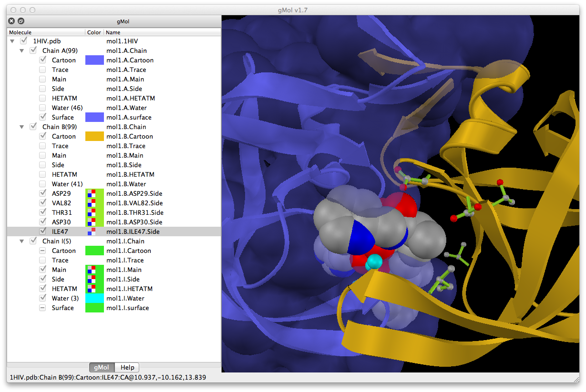The width and height of the screenshot is (586, 392).
Task: Collapse the 1HIV.pdb tree node
Action: pos(12,41)
